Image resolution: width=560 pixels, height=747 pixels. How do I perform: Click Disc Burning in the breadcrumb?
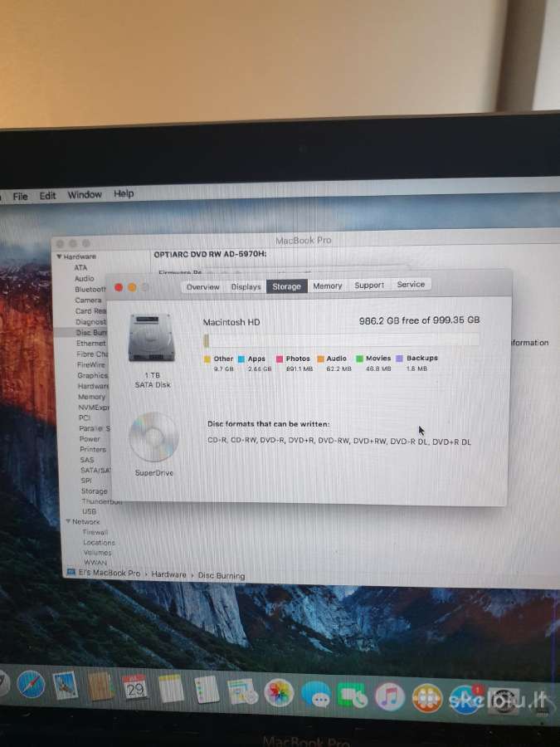pyautogui.click(x=222, y=575)
